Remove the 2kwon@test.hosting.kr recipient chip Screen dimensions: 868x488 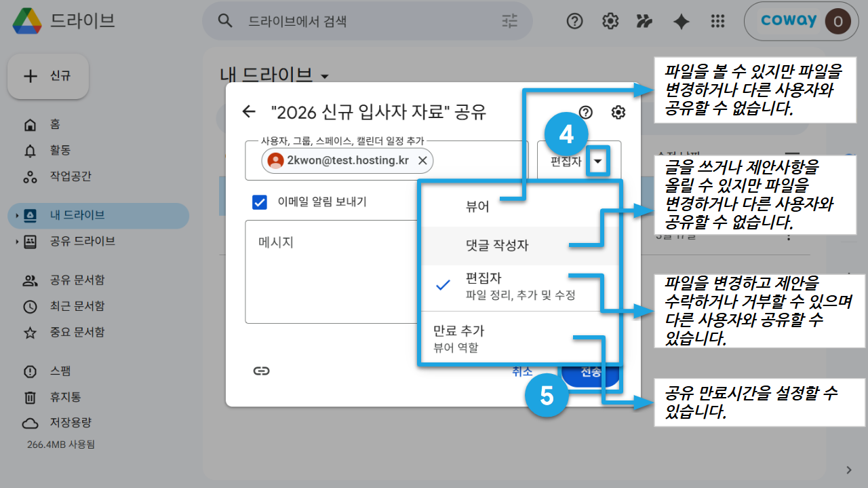(422, 161)
